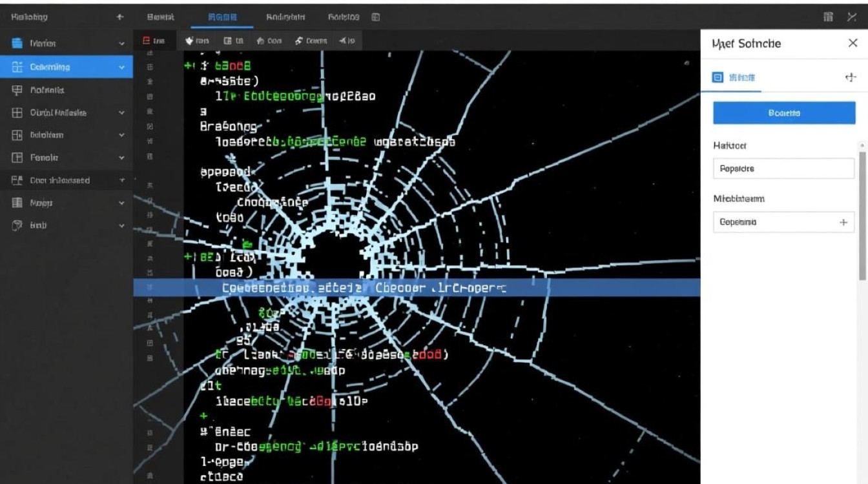Screen dimensions: 868x484
Task: Click the plus icon in the sidebar header
Action: [x=119, y=17]
